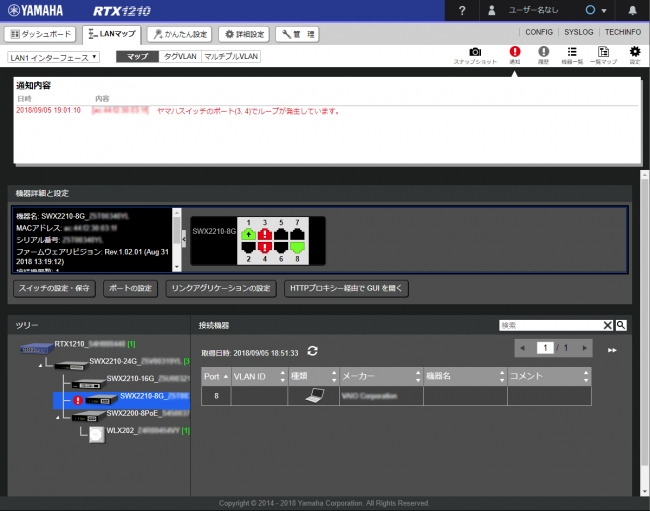This screenshot has width=650, height=511.
Task: Select green port 8 on switch diagram
Action: 297,247
